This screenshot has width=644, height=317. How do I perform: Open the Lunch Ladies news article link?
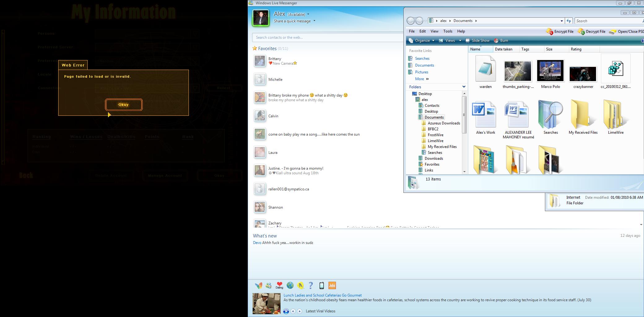coord(322,295)
